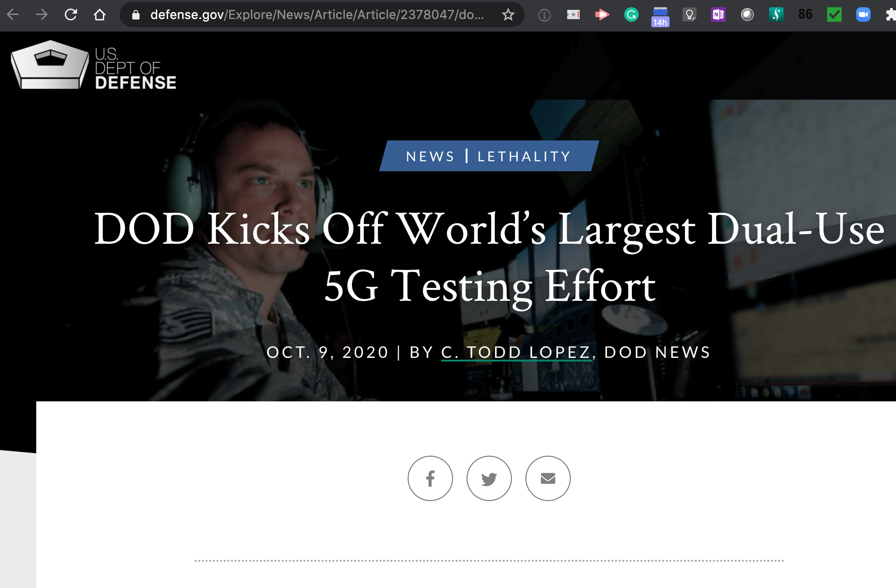Click the Zoom extension icon
The height and width of the screenshot is (588, 896).
pyautogui.click(x=863, y=15)
